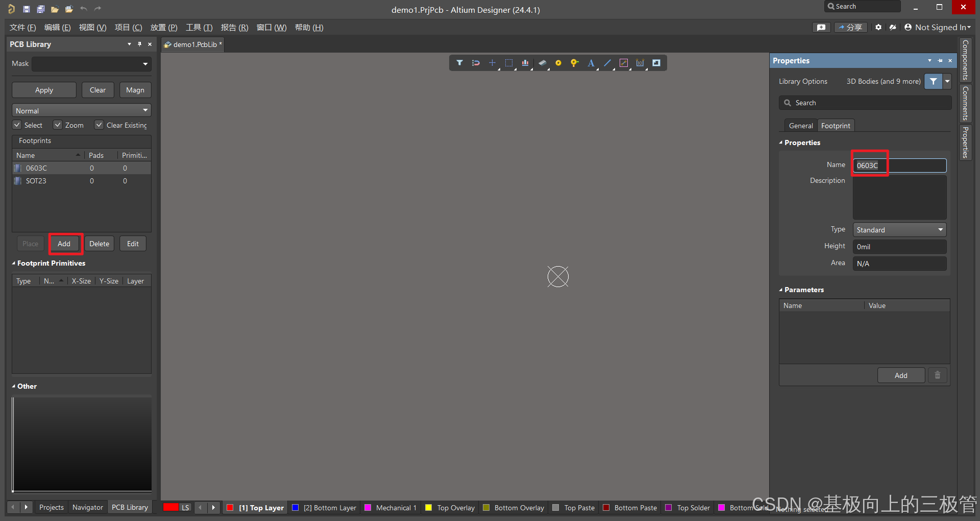Viewport: 980px width, 521px height.
Task: Click the Properties panel filter funnel button
Action: [x=933, y=81]
